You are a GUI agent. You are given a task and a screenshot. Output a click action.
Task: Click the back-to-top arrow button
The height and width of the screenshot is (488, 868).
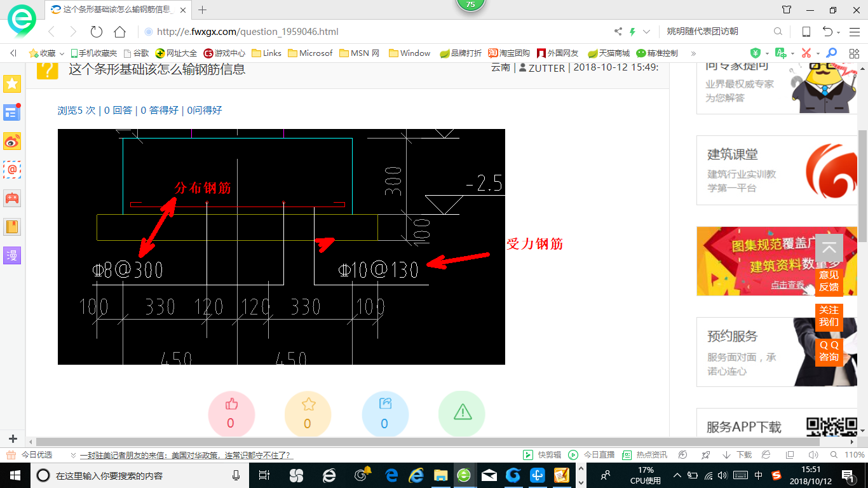pyautogui.click(x=829, y=248)
